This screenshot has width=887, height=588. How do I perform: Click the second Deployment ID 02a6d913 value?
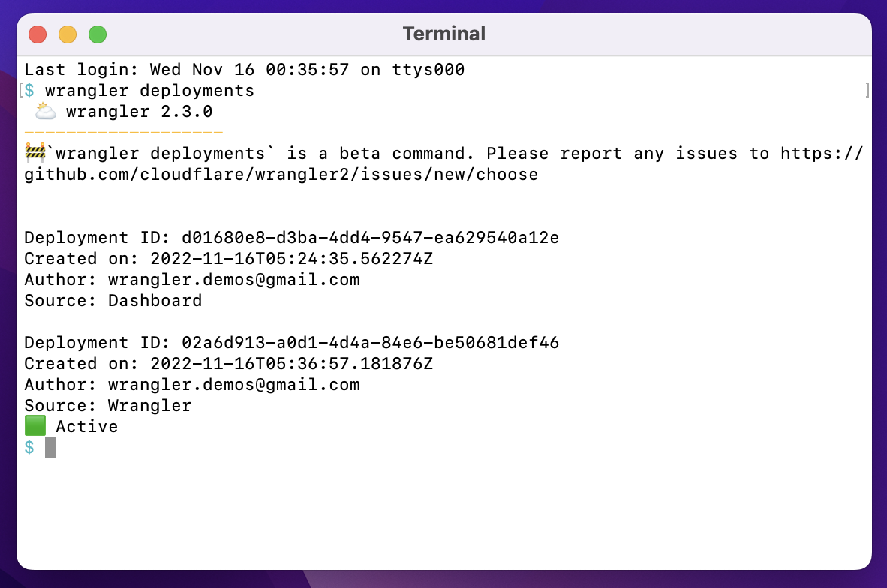click(370, 343)
